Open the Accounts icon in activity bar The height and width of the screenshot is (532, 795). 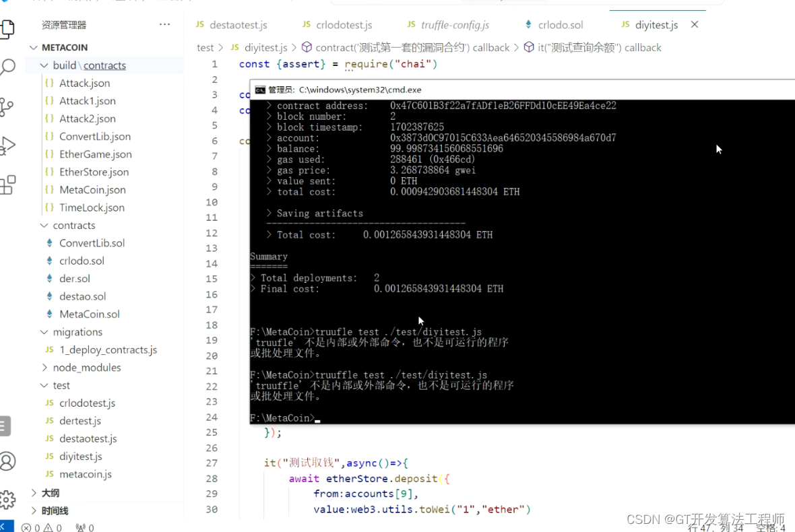pos(7,461)
